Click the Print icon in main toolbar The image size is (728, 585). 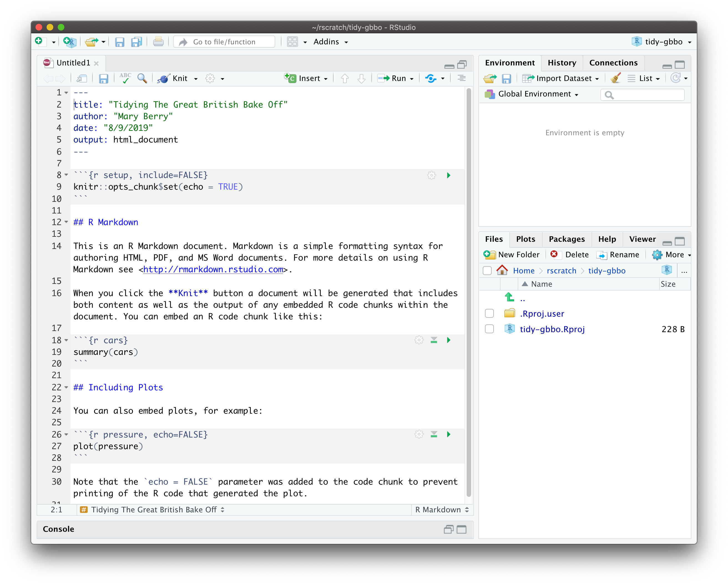158,42
